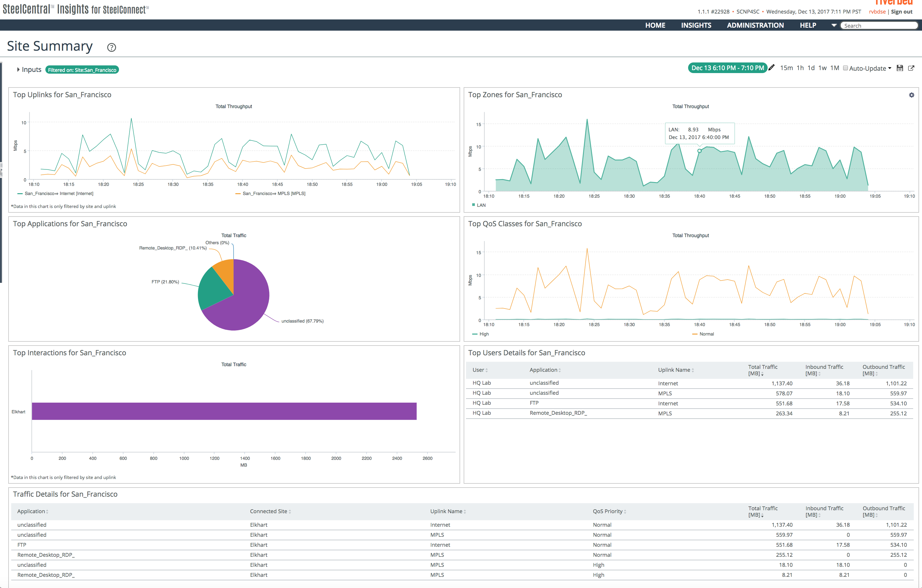This screenshot has width=922, height=588.
Task: Click the open-in-new-window export icon
Action: [x=911, y=68]
